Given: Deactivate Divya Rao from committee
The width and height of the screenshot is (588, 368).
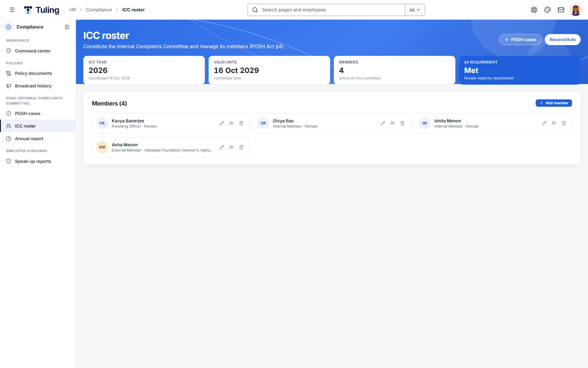Looking at the screenshot, I should 393,123.
